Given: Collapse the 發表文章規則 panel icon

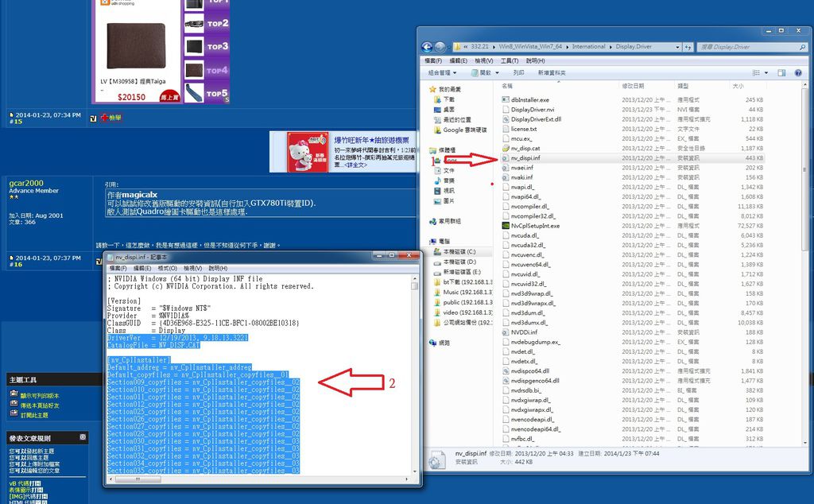Looking at the screenshot, I should click(83, 437).
